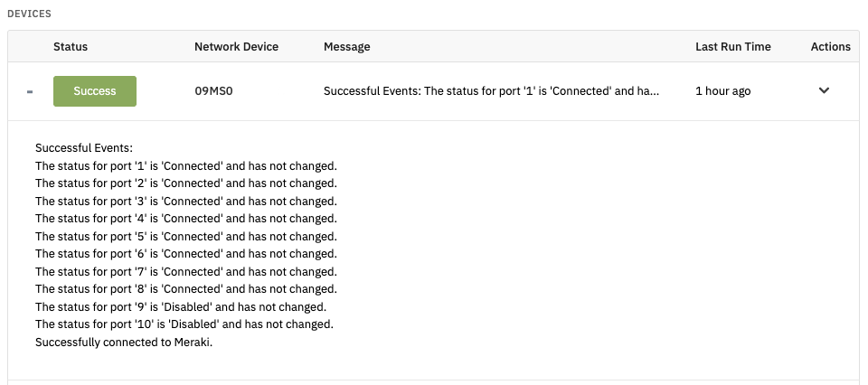Click 'Successfully connected to Meraki' text
868x385 pixels.
(124, 342)
